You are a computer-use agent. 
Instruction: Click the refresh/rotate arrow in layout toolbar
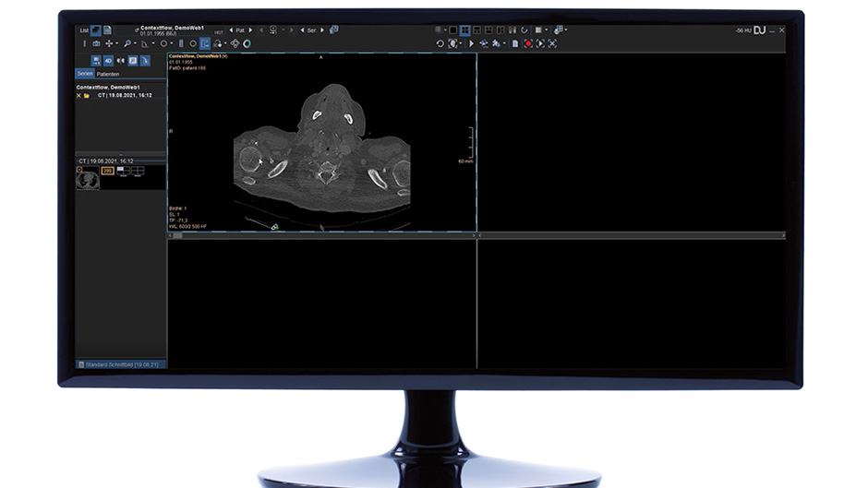click(524, 30)
